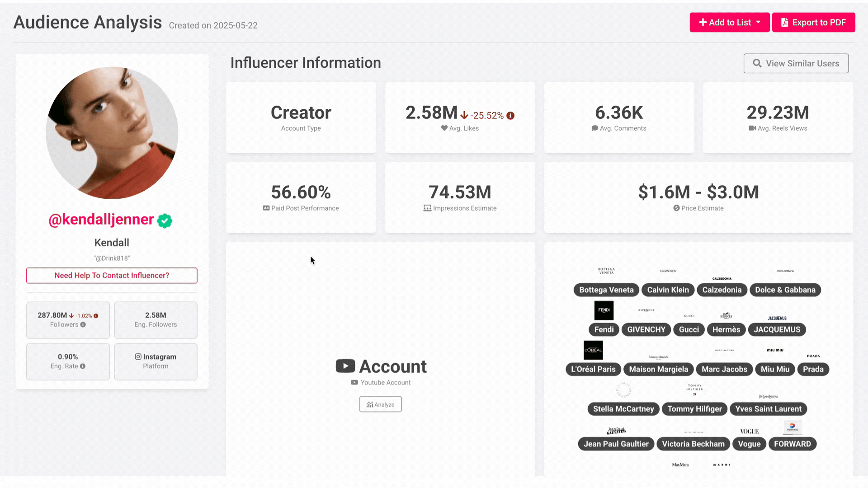The image size is (868, 488).
Task: Click info icon beside Avg. Likes -25.52%
Action: 510,116
